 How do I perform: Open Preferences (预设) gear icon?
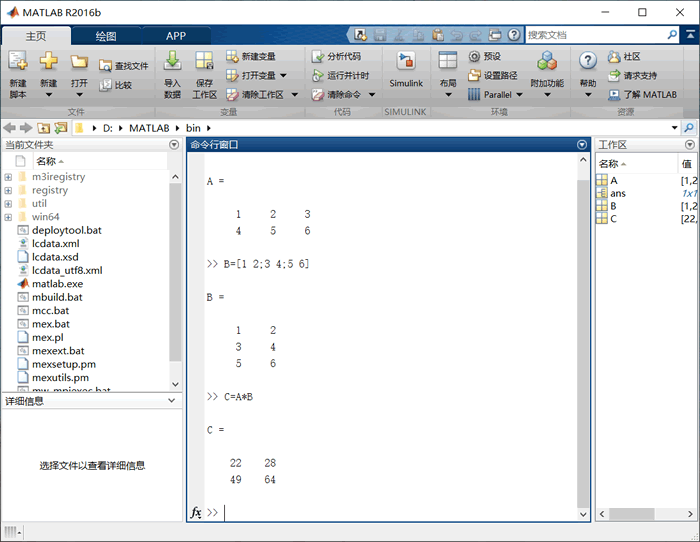tap(474, 56)
